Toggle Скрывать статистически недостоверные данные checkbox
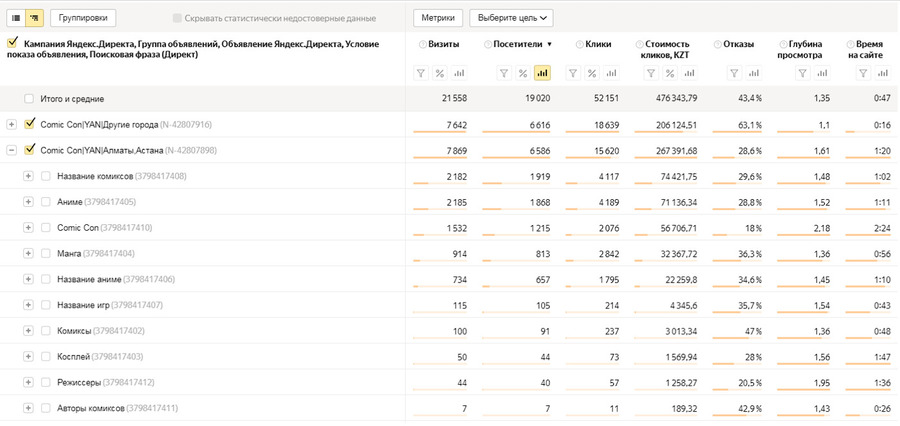 [x=177, y=18]
